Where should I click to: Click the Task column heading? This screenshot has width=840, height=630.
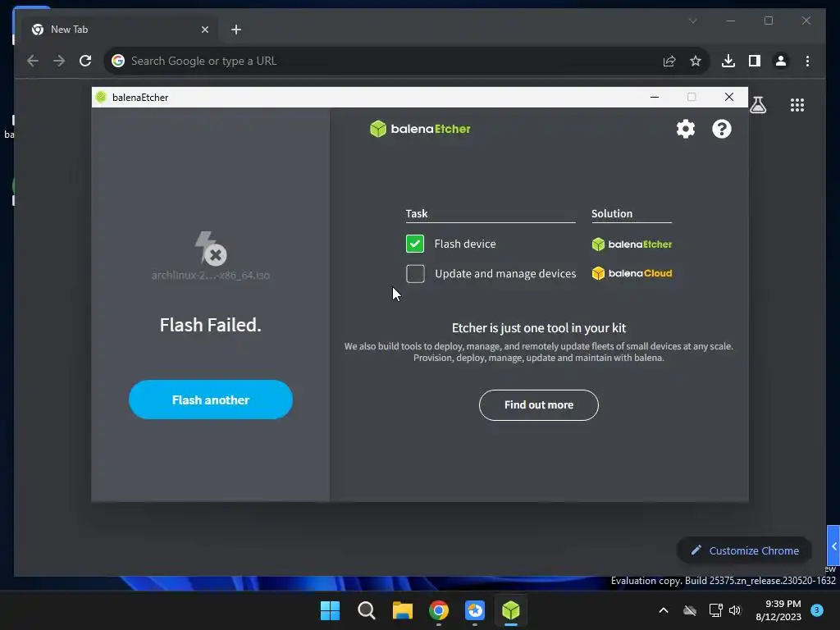(x=416, y=213)
